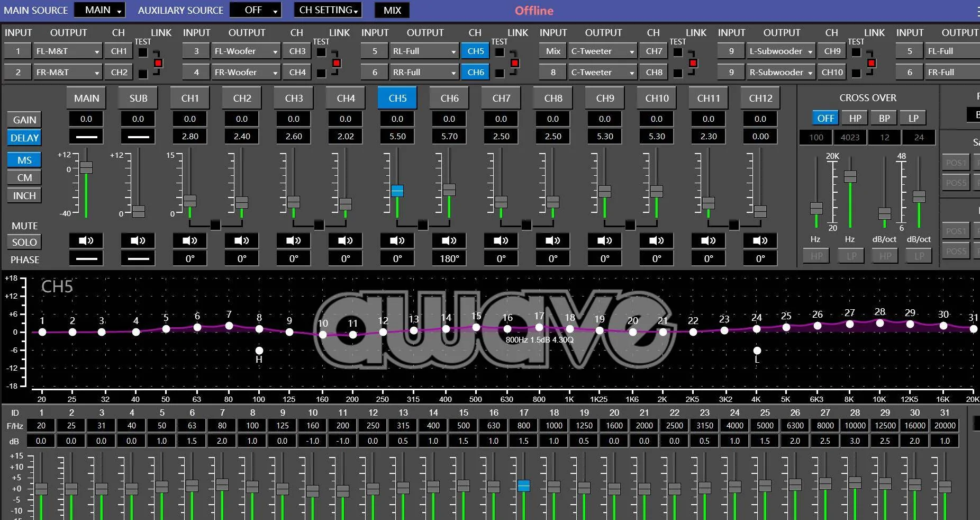Switch to the CH6 channel tab
Screen dimensions: 980x520
point(449,98)
